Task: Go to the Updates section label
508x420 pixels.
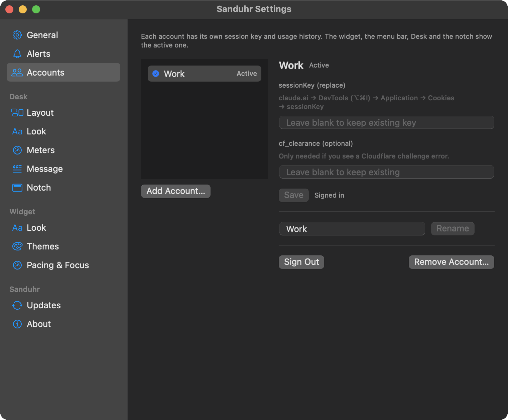Action: click(x=44, y=305)
